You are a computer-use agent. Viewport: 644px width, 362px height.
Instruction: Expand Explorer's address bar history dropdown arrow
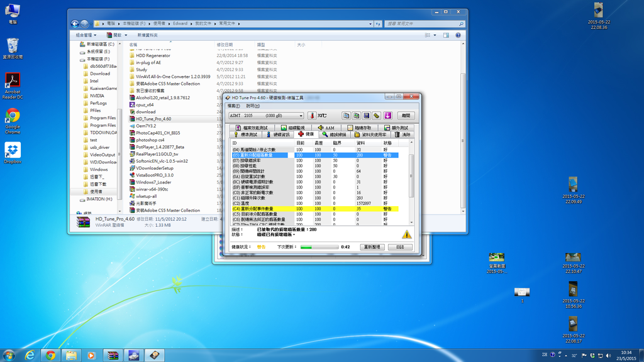click(370, 24)
